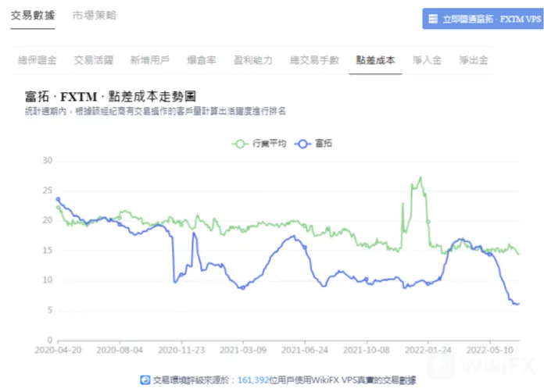Click the x-axis label 2021-03-09
This screenshot has width=544, height=392.
pos(243,350)
